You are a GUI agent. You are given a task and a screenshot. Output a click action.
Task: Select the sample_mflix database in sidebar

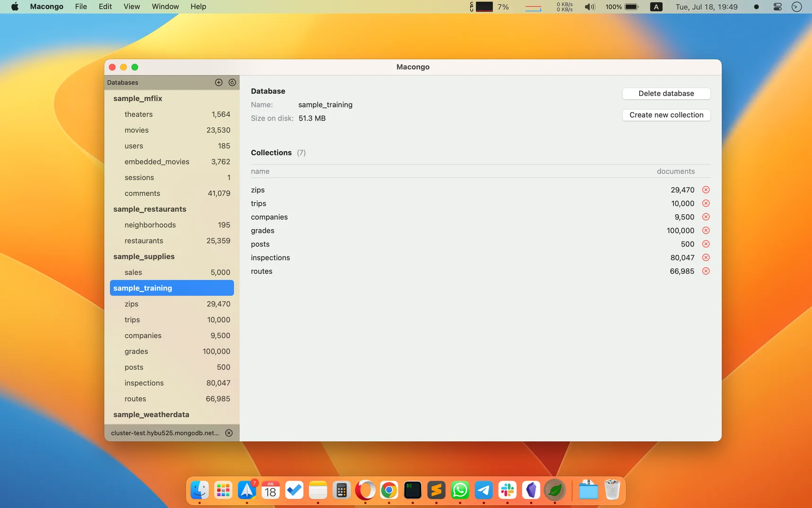coord(172,98)
